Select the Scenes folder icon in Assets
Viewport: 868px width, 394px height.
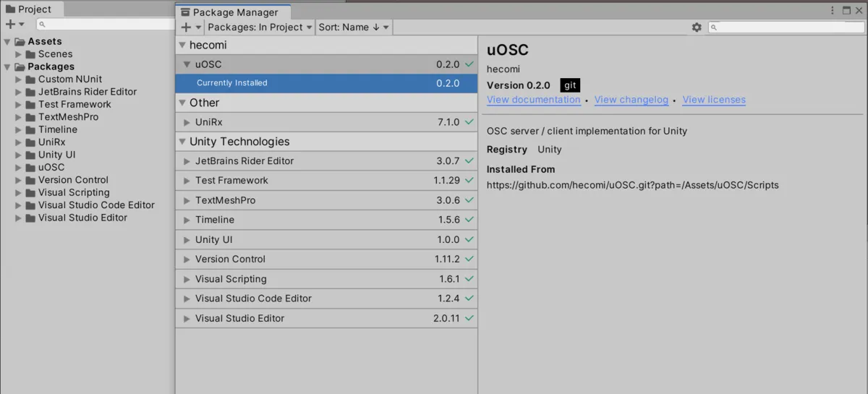tap(31, 54)
